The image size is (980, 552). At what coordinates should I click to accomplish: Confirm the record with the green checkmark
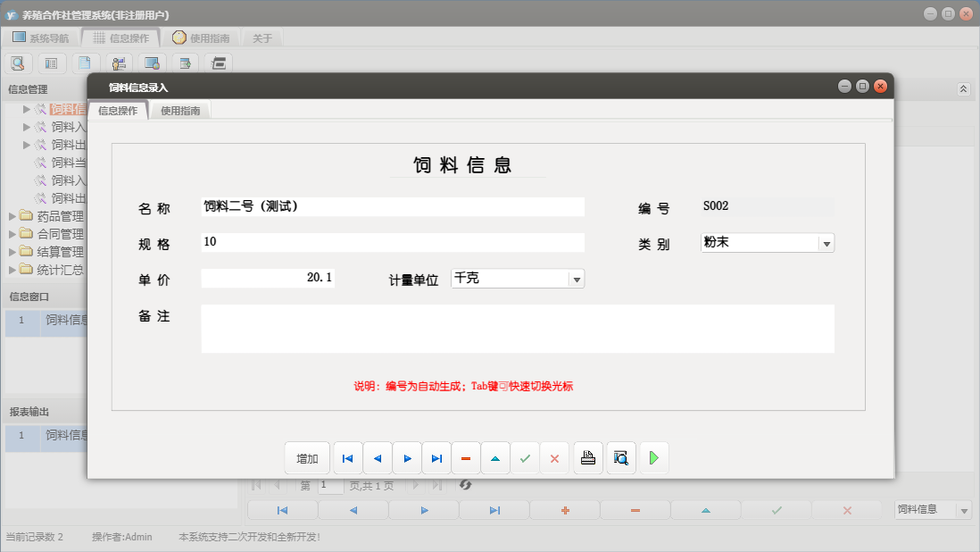coord(525,457)
